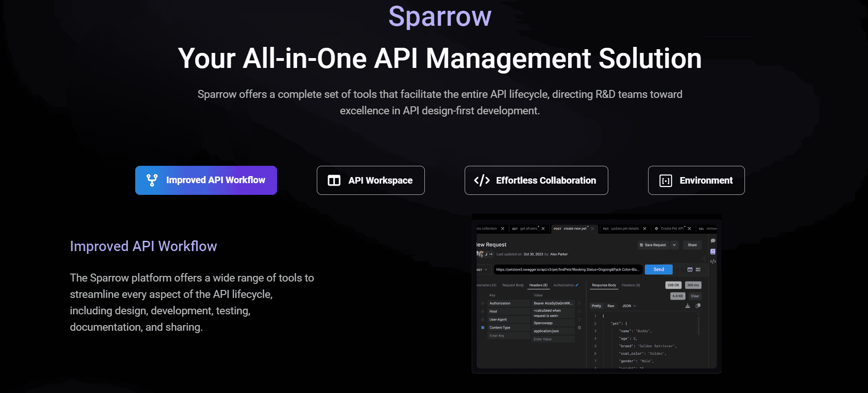Click the 'Improved API Workflow' section heading
868x393 pixels.
point(144,246)
